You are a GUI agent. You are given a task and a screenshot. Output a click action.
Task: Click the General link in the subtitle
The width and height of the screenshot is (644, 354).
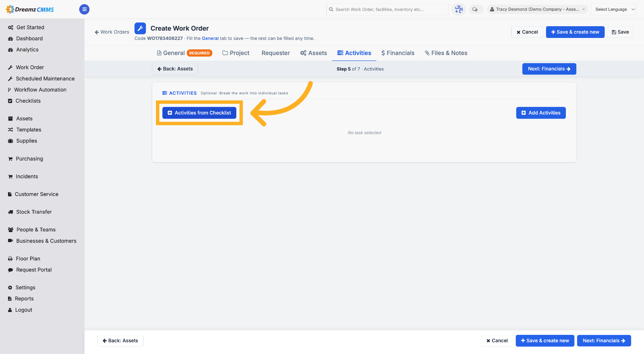pos(210,38)
